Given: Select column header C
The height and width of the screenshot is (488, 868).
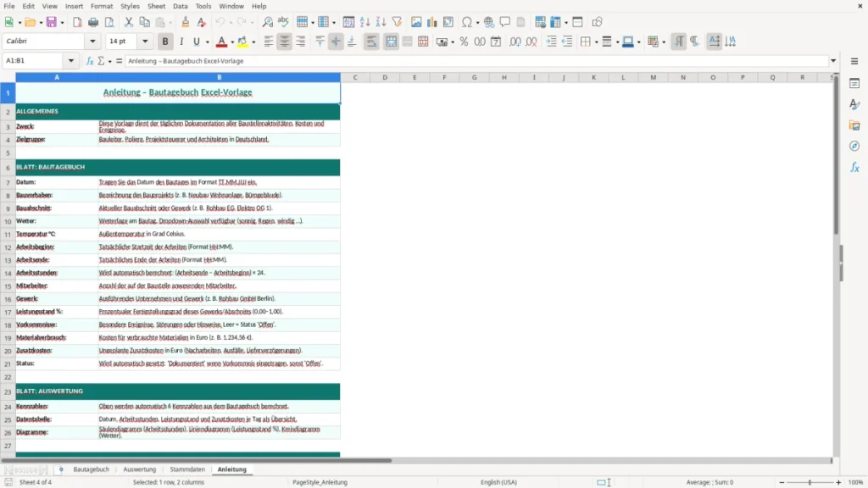Looking at the screenshot, I should click(x=355, y=77).
